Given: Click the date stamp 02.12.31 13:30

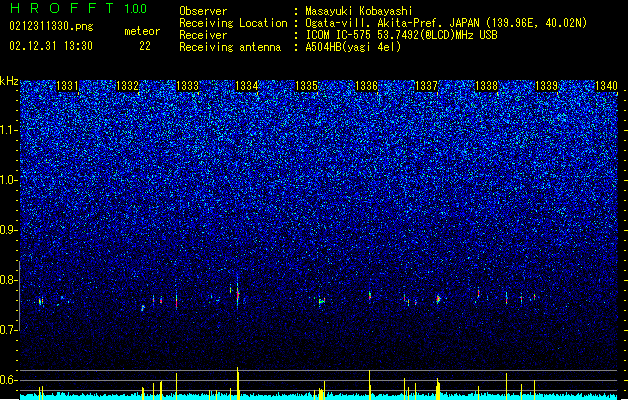Looking at the screenshot, I should (x=51, y=46).
